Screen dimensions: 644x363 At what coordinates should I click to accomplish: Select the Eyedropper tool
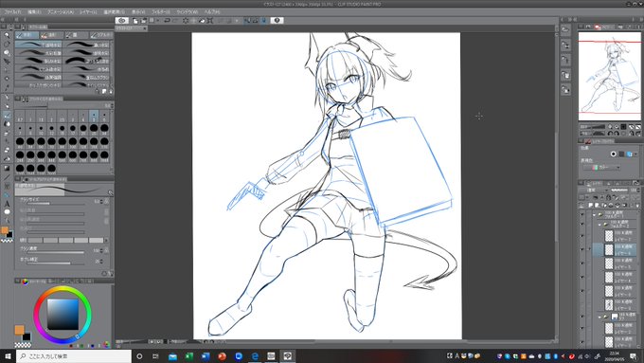click(x=7, y=87)
